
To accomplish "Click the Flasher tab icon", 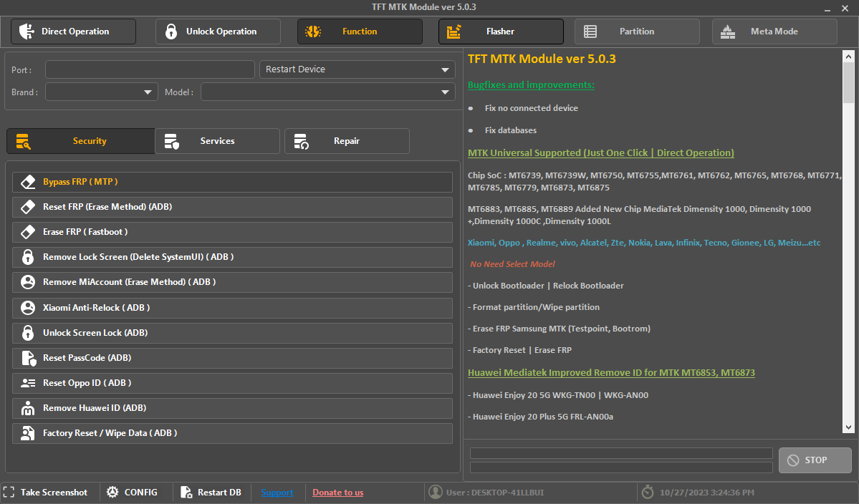I will [454, 31].
